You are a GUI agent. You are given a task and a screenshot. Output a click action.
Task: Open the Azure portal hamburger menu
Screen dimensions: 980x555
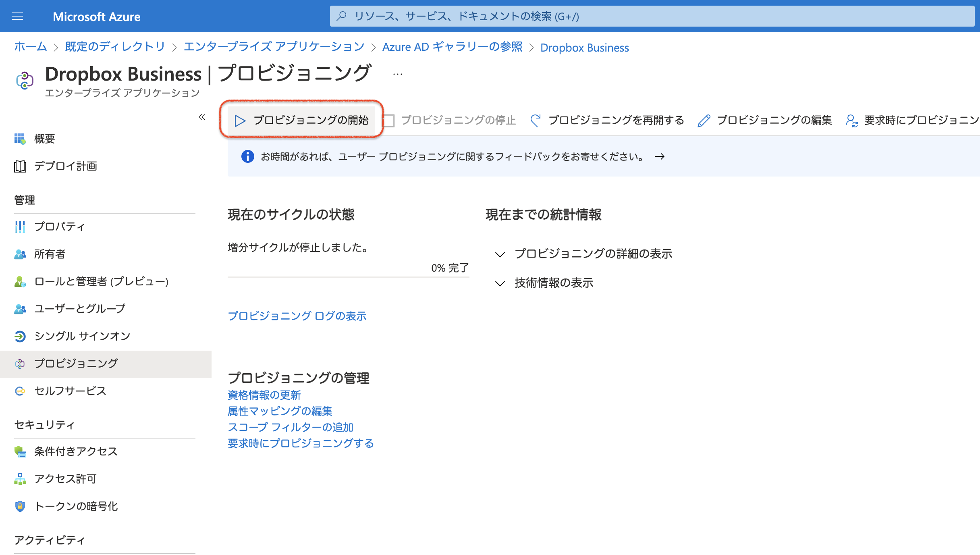(x=17, y=16)
